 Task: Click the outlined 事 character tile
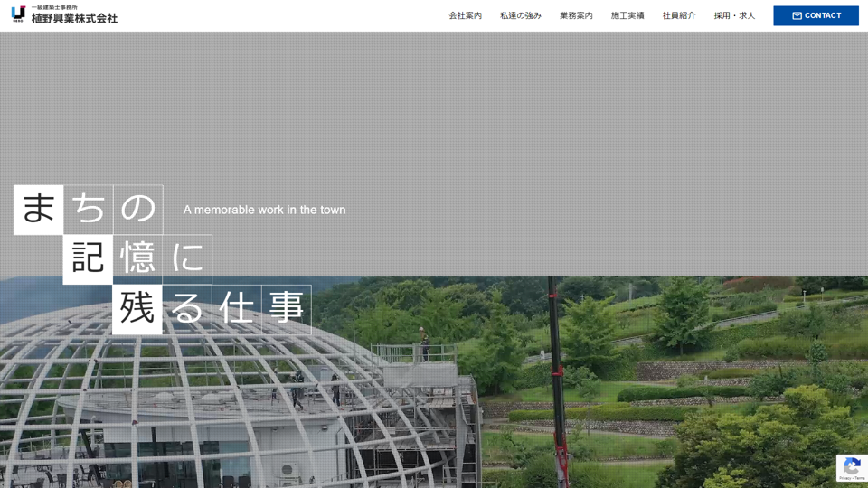(286, 309)
